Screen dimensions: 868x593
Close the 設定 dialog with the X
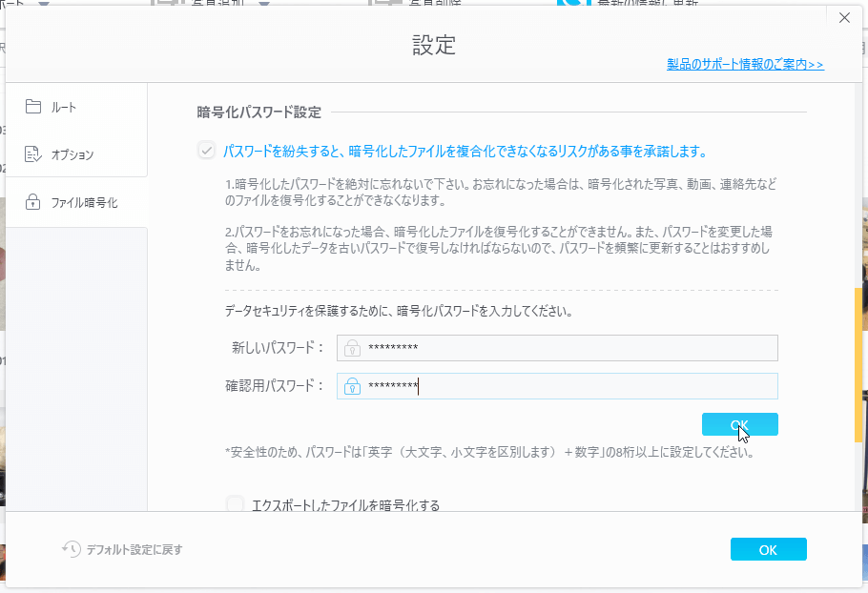[843, 18]
